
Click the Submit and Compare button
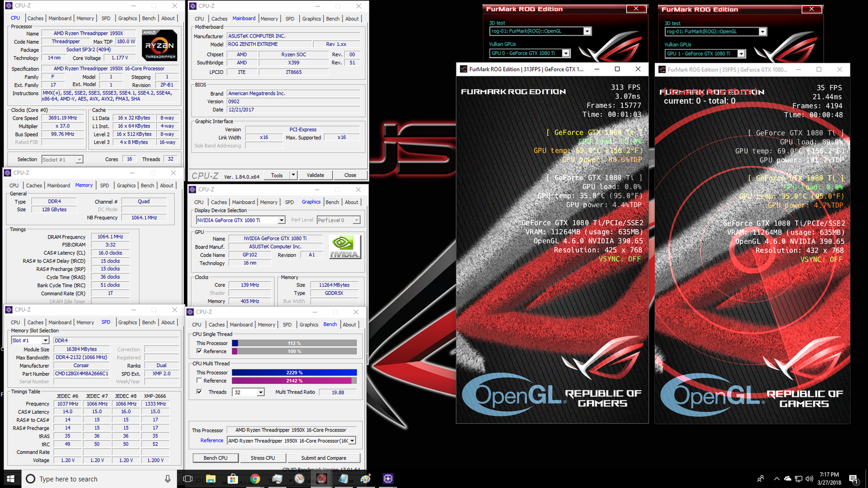click(x=324, y=458)
